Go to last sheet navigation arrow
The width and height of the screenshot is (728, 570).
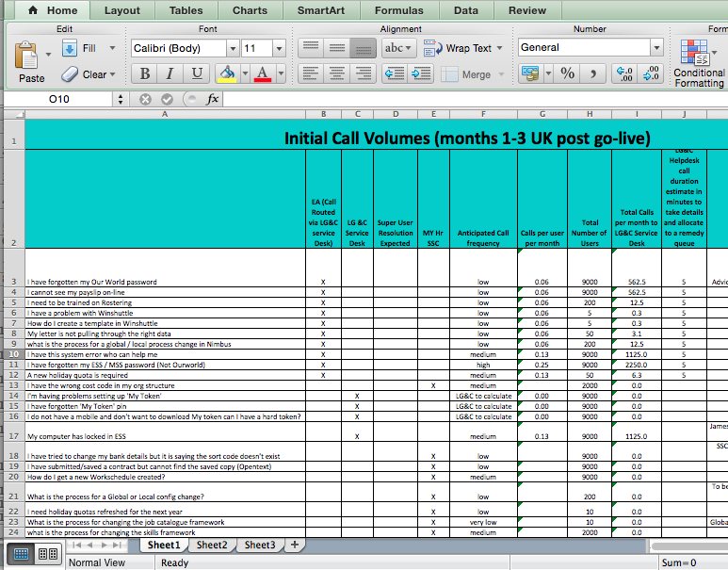click(x=118, y=545)
